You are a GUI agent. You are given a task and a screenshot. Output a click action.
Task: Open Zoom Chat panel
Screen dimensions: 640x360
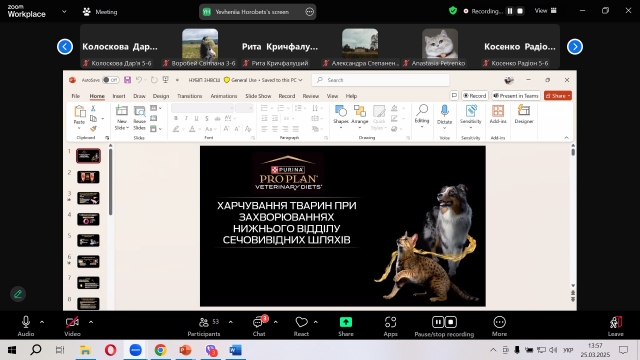coord(259,326)
